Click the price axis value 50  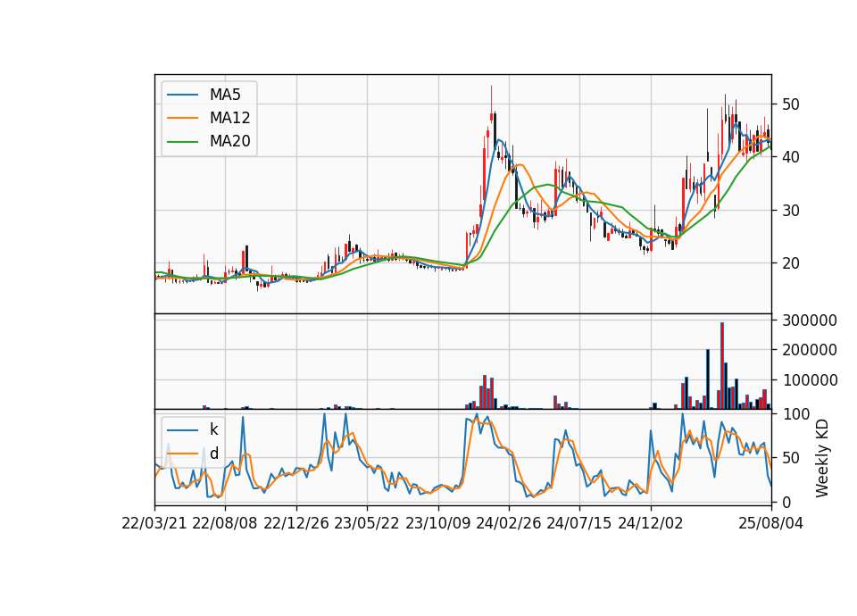(x=791, y=104)
